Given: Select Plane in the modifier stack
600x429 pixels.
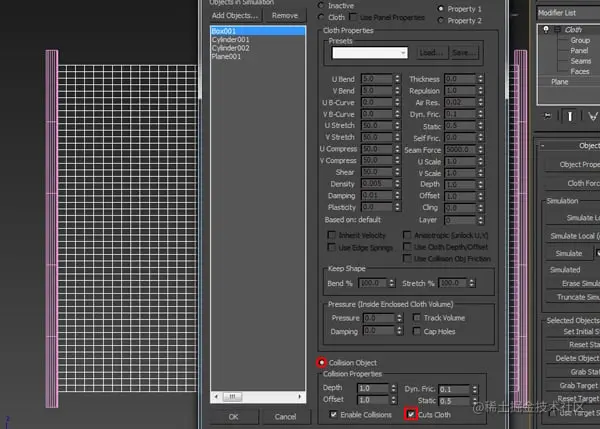Looking at the screenshot, I should (x=559, y=82).
